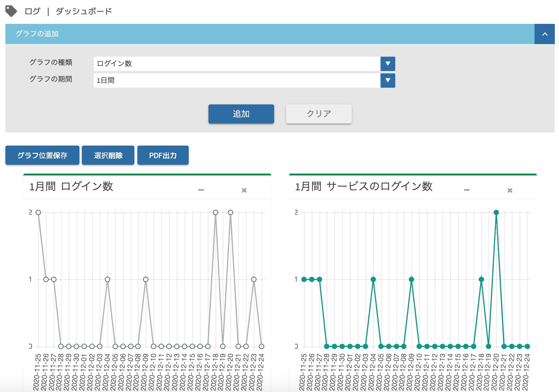Screen dimensions: 559x392
Task: Open the グラフの期間 dropdown arrow
Action: 388,80
